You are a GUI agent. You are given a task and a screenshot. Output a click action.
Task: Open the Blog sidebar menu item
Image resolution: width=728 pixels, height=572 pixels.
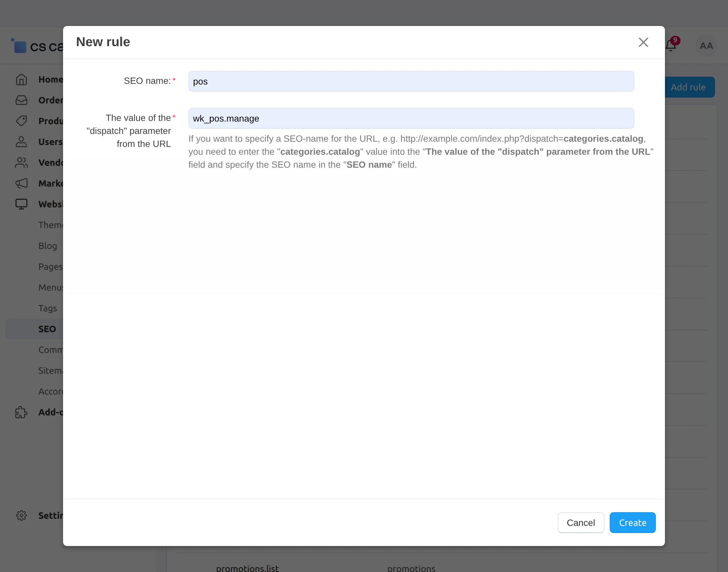tap(47, 246)
